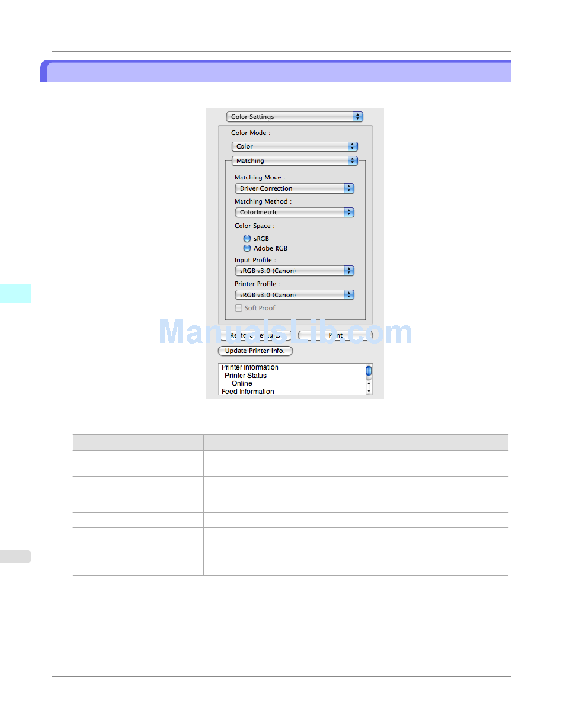Select the Printer Status list entry
This screenshot has height=728, width=563.
pos(245,376)
